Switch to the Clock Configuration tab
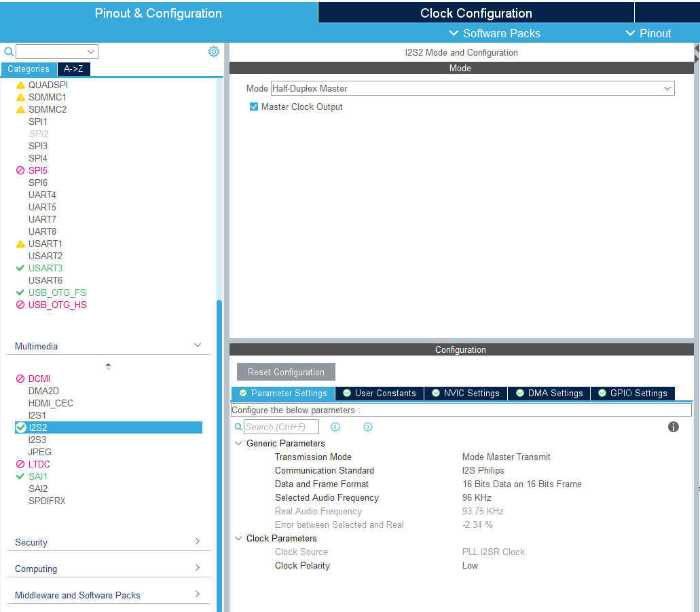Screen dimensions: 700x612 (476, 13)
